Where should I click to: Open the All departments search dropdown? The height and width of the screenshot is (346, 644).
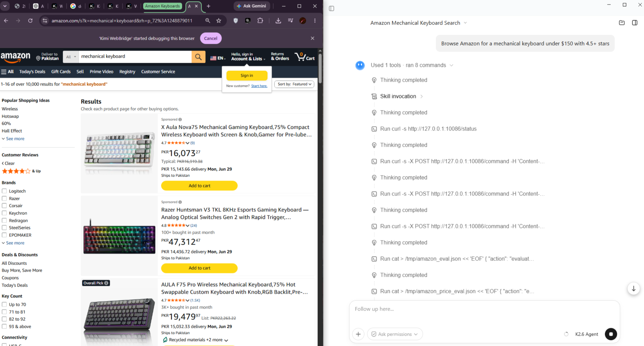(71, 57)
